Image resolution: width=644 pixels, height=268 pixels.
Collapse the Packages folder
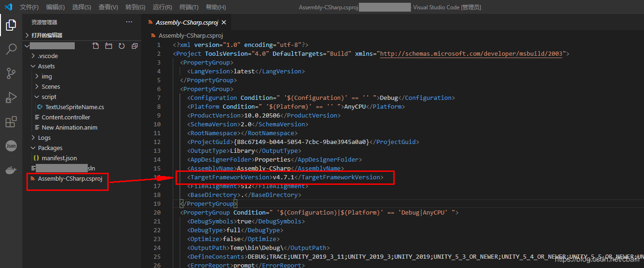point(82,148)
